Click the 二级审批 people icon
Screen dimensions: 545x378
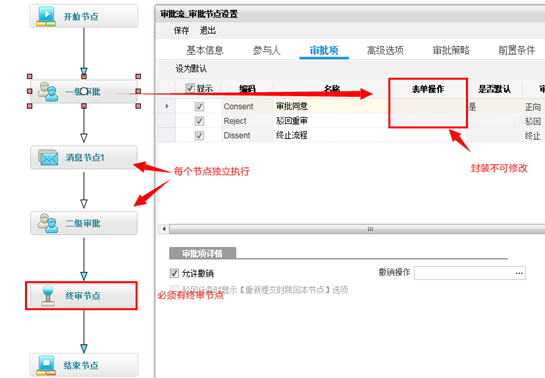tap(48, 223)
